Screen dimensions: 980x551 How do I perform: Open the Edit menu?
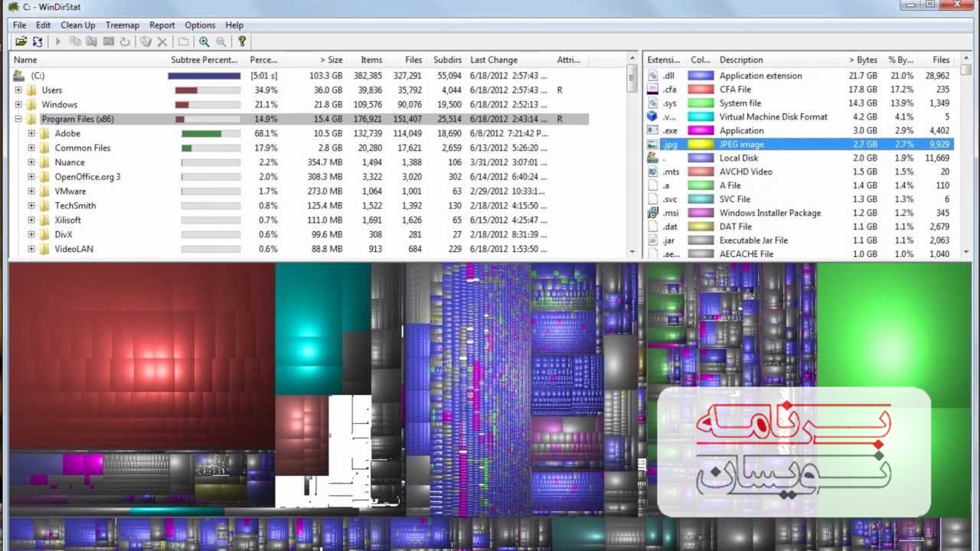pos(43,25)
